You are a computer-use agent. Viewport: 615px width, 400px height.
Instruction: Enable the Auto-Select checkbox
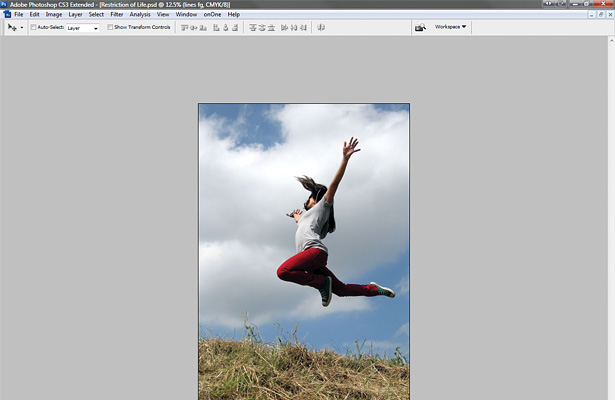(x=33, y=27)
